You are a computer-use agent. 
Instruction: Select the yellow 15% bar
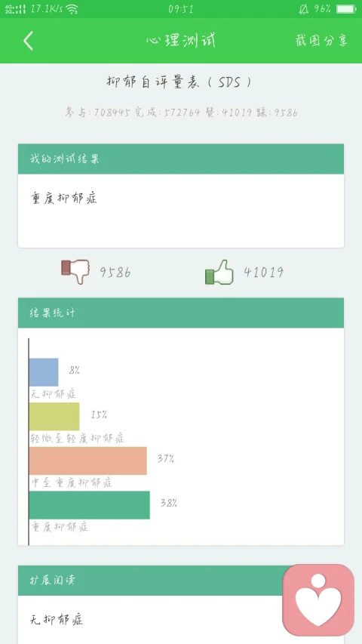(x=54, y=417)
